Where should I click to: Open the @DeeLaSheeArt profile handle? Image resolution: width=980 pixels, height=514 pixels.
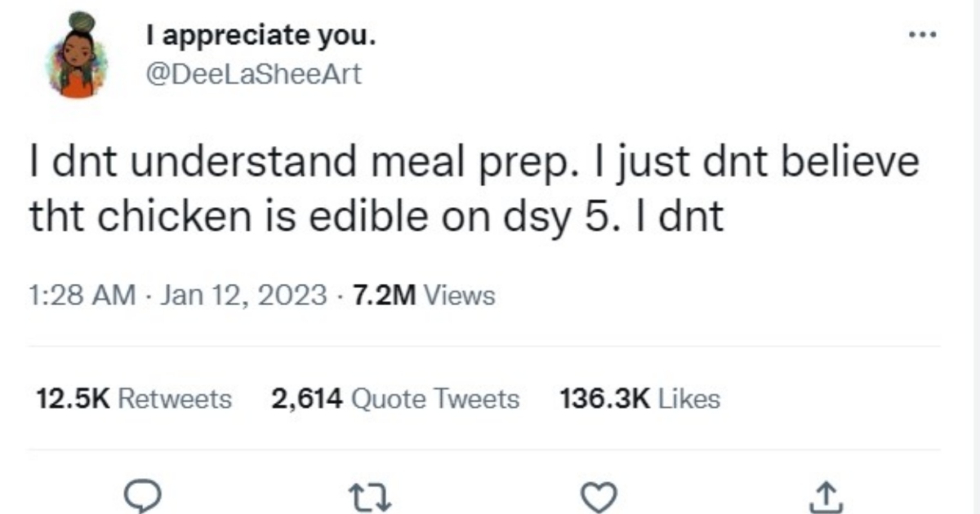pyautogui.click(x=253, y=74)
